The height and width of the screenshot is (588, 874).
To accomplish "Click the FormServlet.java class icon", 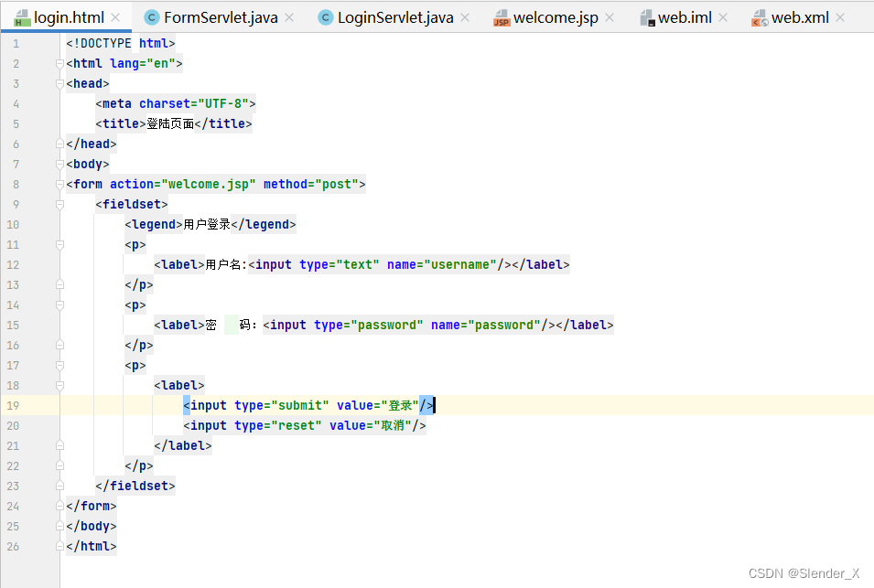I will [x=152, y=17].
